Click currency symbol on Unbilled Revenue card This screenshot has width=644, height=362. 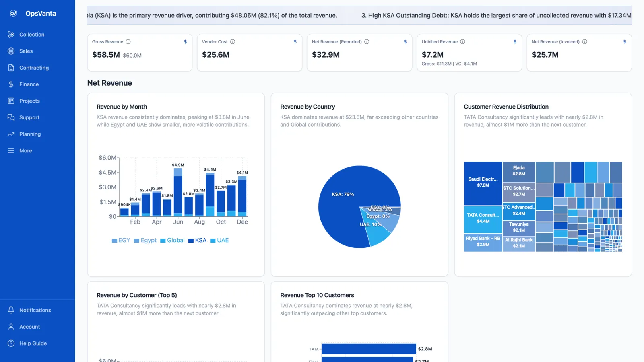point(515,42)
